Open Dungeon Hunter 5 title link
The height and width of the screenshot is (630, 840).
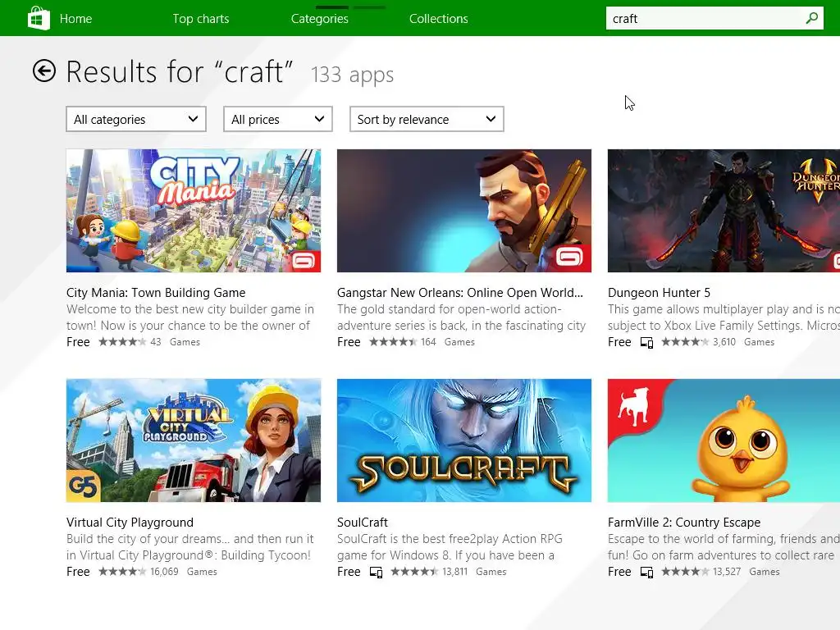tap(659, 293)
